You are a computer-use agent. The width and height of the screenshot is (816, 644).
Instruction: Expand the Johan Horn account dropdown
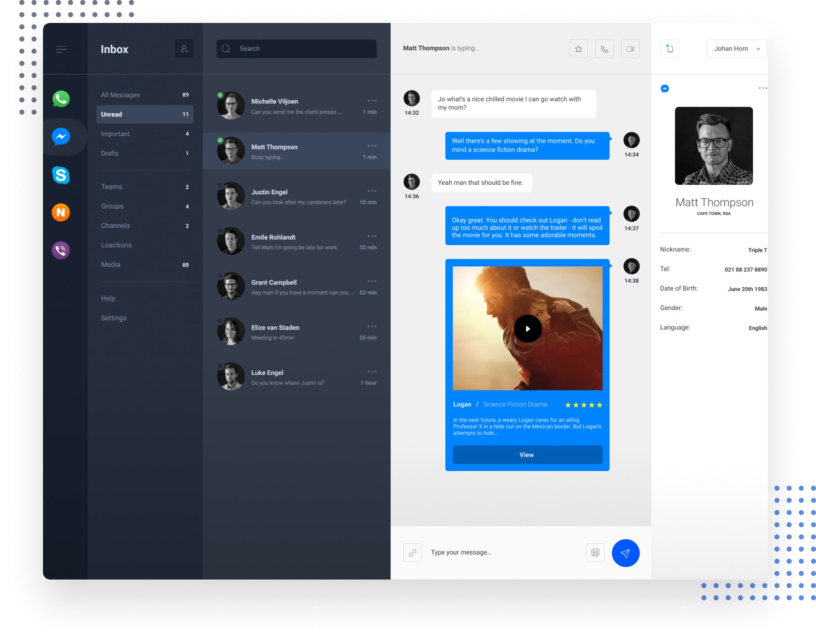736,49
